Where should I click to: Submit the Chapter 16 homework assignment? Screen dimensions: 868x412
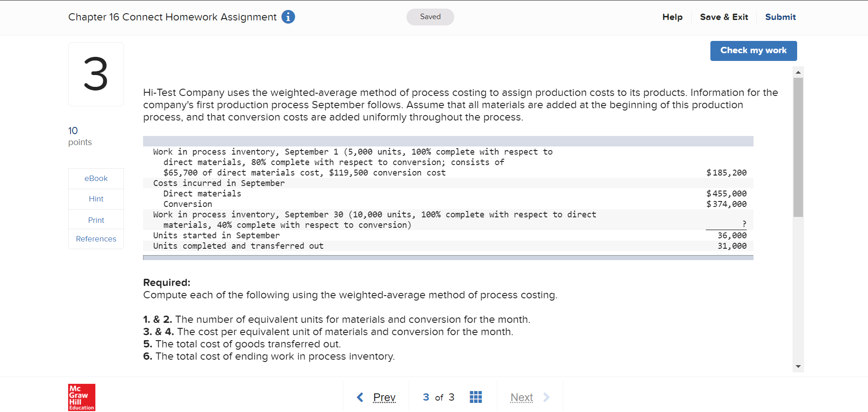pos(780,17)
